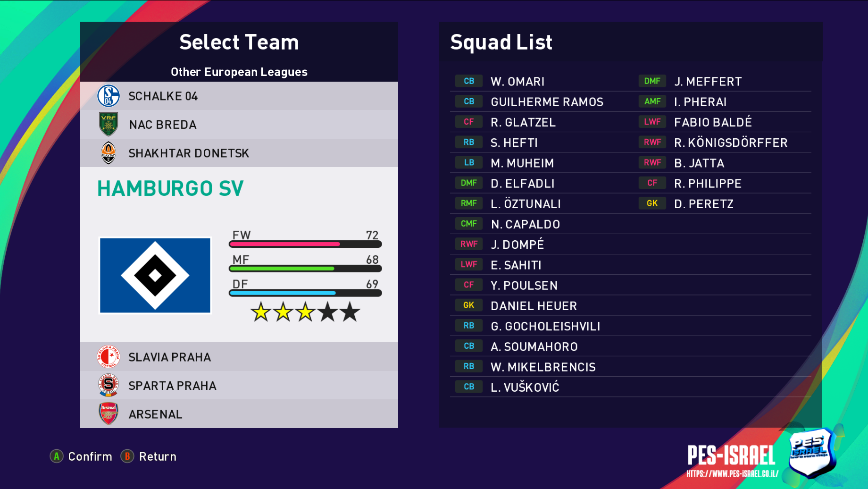This screenshot has width=868, height=489.
Task: Click the Shakhtar Donetsk club crest
Action: (108, 153)
